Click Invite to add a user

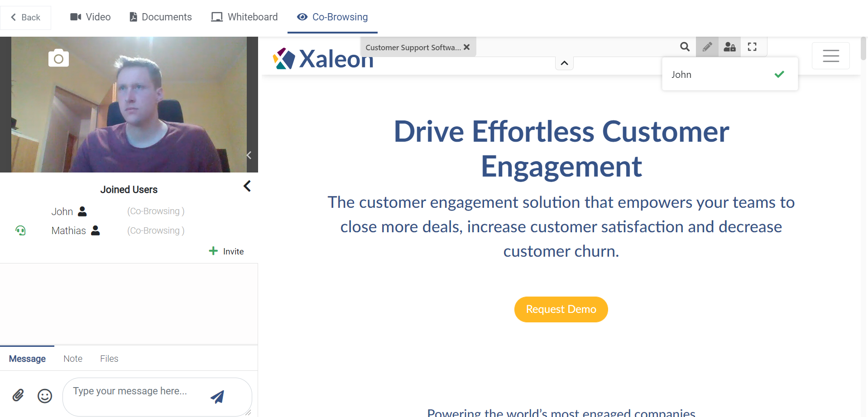click(226, 251)
